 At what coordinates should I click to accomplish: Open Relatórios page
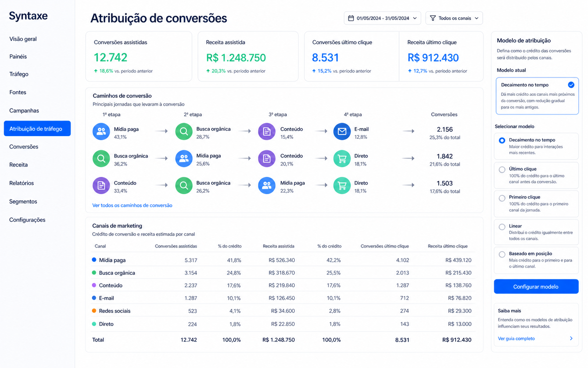pyautogui.click(x=21, y=183)
